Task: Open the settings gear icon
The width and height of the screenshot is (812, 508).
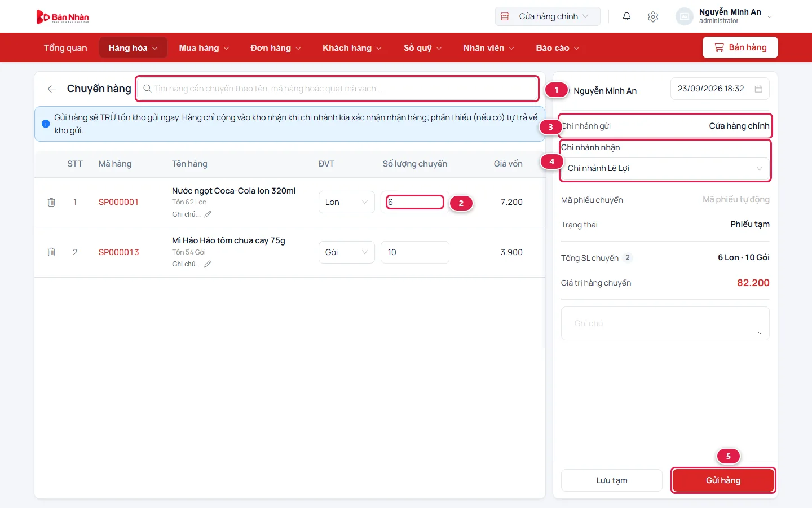Action: point(653,16)
